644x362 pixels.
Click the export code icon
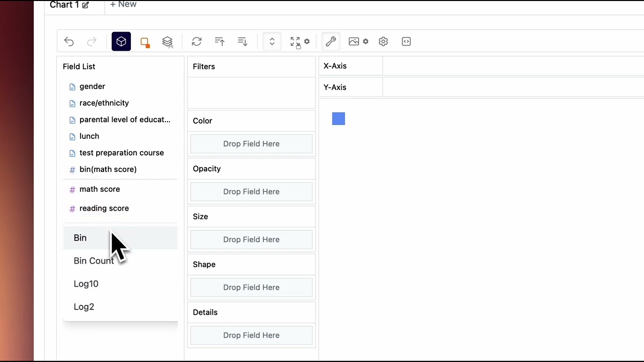(406, 42)
